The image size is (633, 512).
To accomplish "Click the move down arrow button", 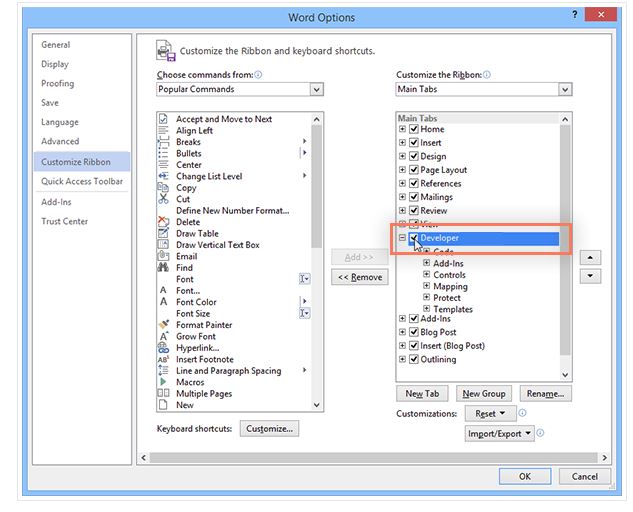I will coord(590,276).
